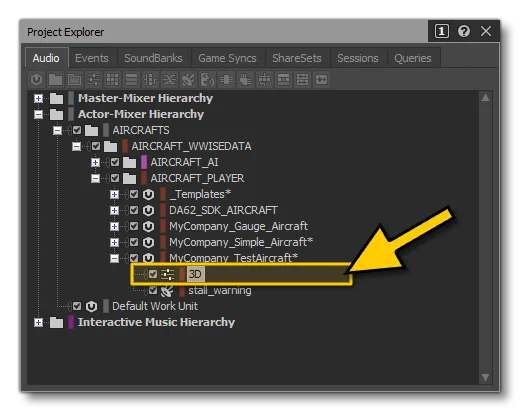Select the Audio tab
520x412 pixels.
point(46,58)
